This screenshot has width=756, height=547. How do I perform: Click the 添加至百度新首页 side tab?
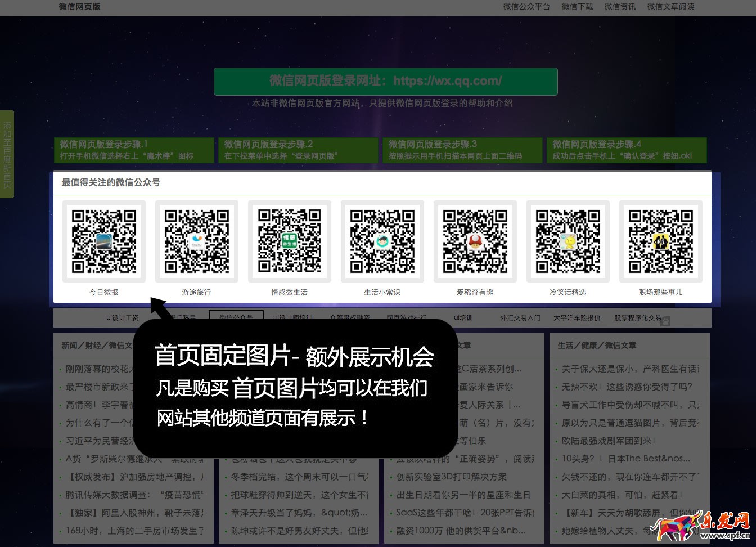(x=7, y=154)
